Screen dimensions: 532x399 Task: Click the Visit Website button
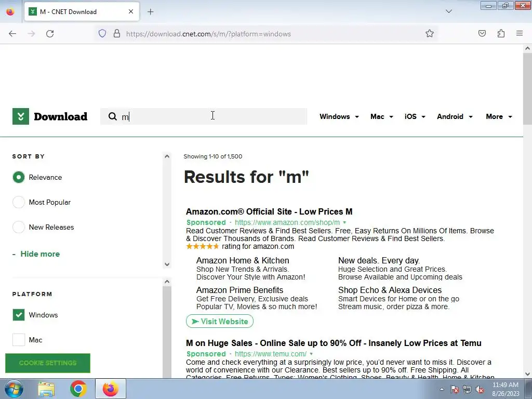point(220,321)
